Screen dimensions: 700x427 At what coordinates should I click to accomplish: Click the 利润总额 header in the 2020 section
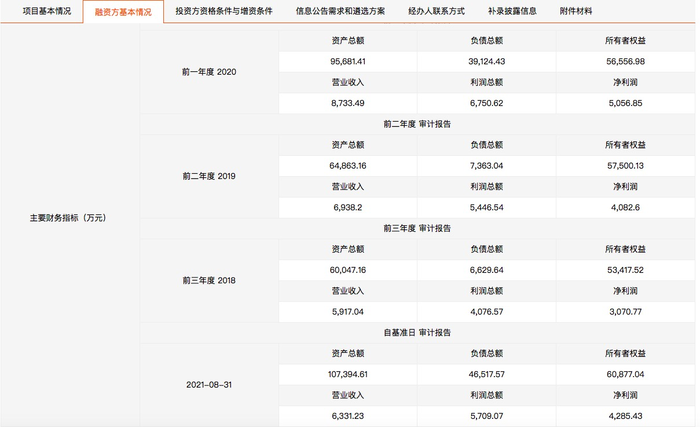click(487, 82)
